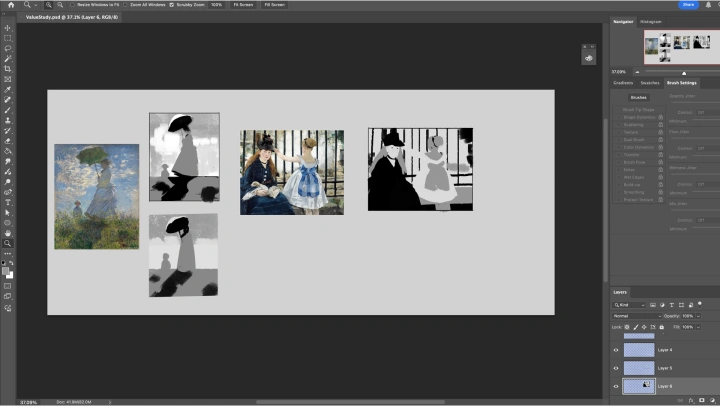Select the Path Selection tool
The height and width of the screenshot is (406, 720).
point(8,213)
